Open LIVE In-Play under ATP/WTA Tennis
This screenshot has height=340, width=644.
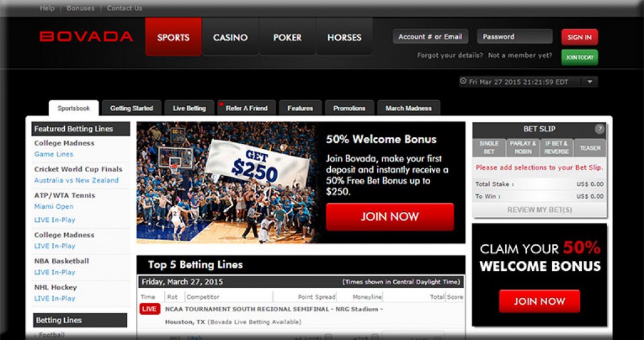pyautogui.click(x=55, y=220)
